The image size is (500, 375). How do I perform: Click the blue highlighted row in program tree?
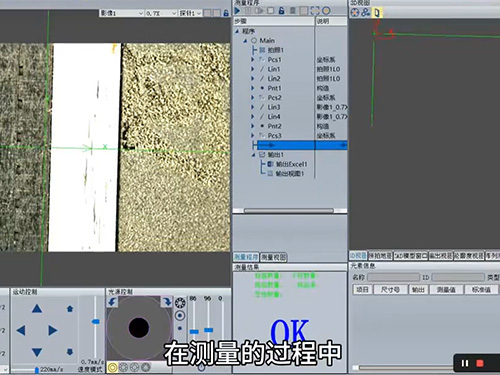coord(302,145)
